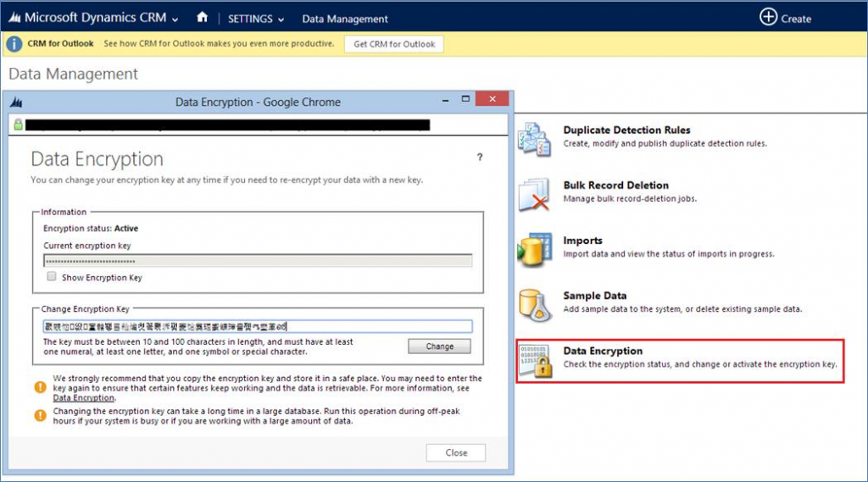Open the Bulk Record Deletion icon
868x482 pixels.
(534, 194)
